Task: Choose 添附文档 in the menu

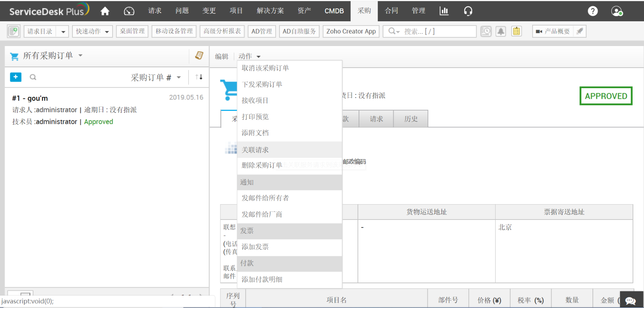Action: tap(290, 133)
